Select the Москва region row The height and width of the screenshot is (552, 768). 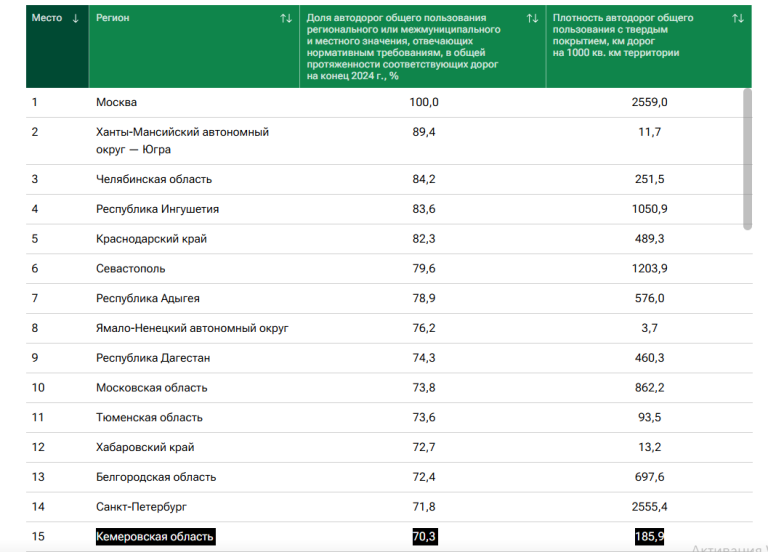click(116, 102)
